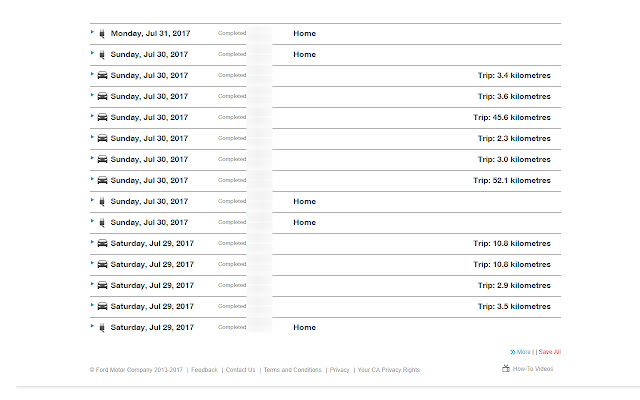Viewport: 640px width, 400px height.
Task: Click the charging plug icon for Monday, Jul 31
Action: point(102,34)
